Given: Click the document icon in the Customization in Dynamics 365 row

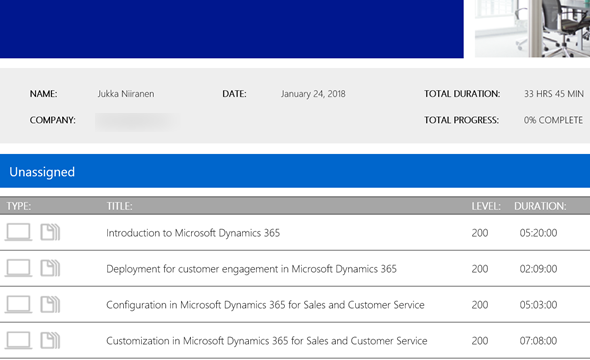Looking at the screenshot, I should point(50,340).
